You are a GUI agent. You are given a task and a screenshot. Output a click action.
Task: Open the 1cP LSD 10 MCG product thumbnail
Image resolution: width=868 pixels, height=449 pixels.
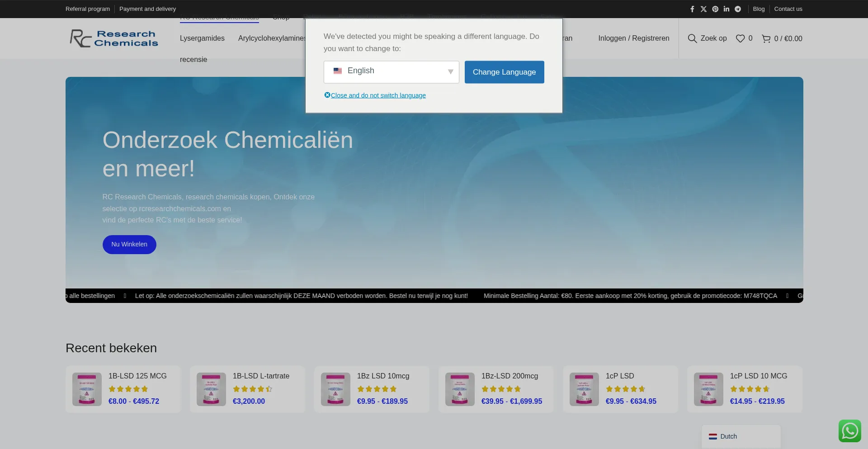[708, 389]
